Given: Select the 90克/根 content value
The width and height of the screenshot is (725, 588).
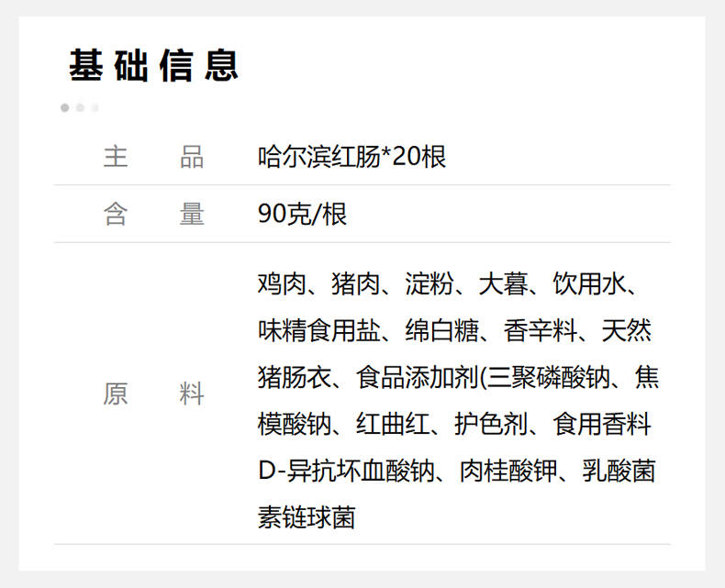Looking at the screenshot, I should [x=302, y=215].
